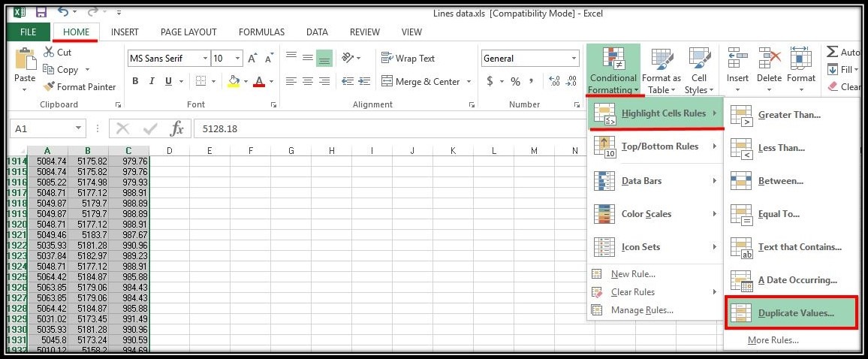Open the font size dropdown
The height and width of the screenshot is (359, 868).
point(238,58)
